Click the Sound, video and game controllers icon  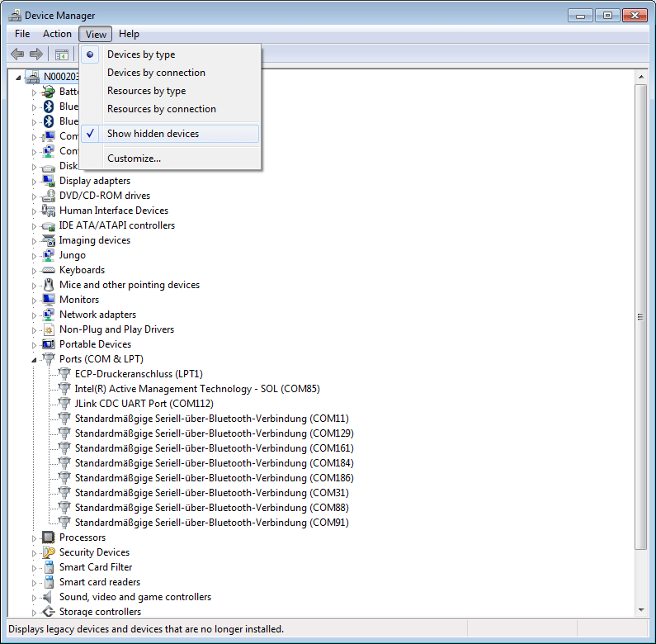[x=49, y=597]
